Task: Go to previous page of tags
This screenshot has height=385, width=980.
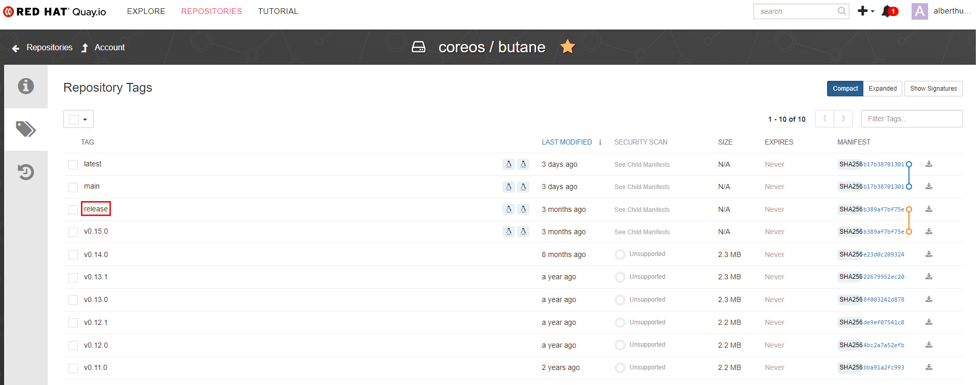Action: click(824, 119)
